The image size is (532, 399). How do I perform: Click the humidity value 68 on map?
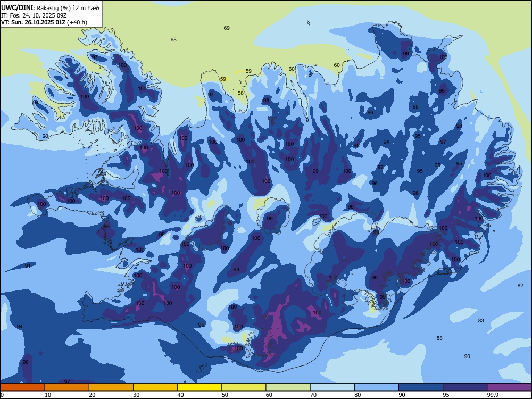pos(173,40)
